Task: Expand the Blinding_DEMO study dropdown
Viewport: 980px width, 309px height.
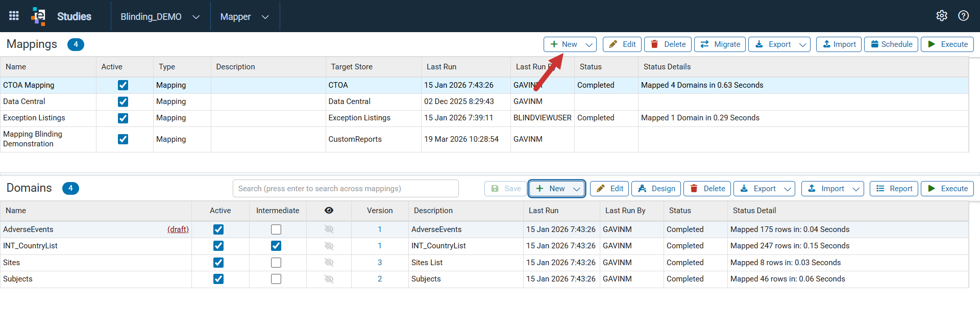Action: click(x=160, y=17)
